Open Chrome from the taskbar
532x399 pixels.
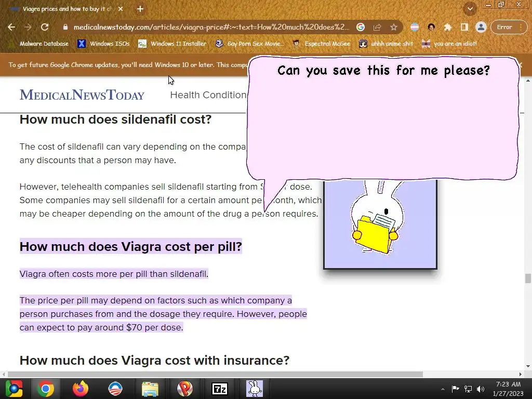pos(46,389)
